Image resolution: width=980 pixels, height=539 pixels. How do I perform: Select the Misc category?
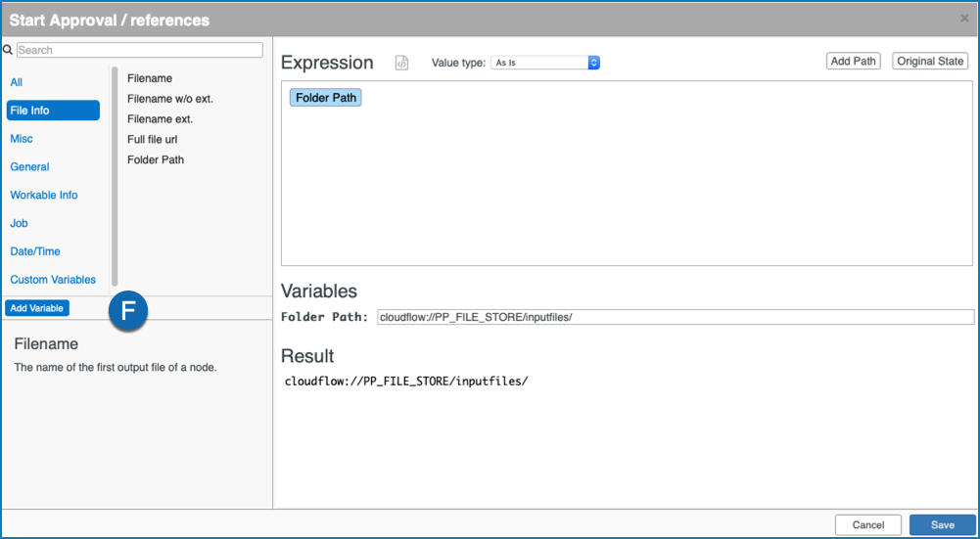pyautogui.click(x=22, y=139)
